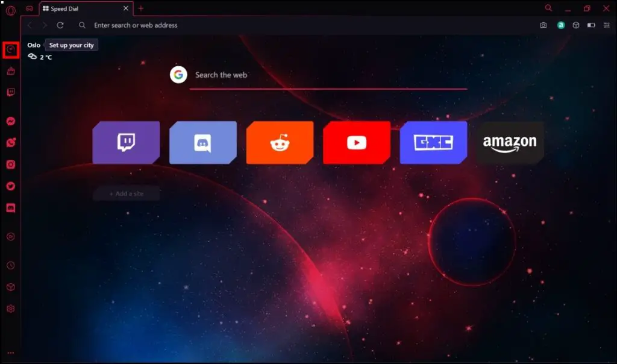Open the Twitch speed dial tile

click(127, 142)
